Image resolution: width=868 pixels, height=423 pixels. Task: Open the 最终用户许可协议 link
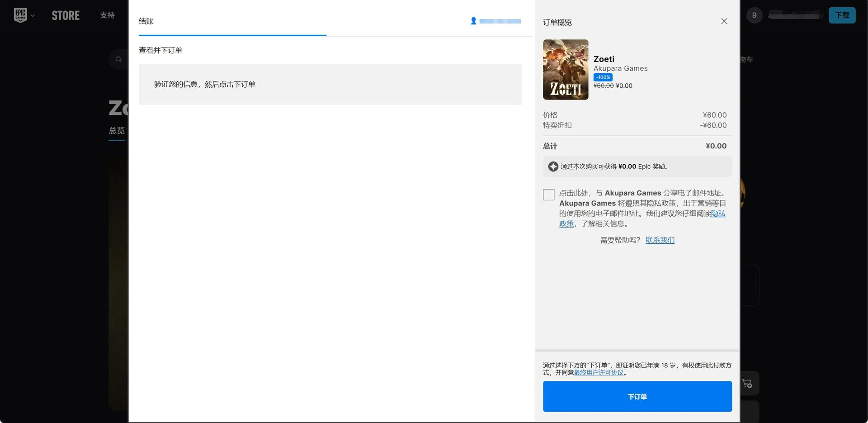click(599, 373)
